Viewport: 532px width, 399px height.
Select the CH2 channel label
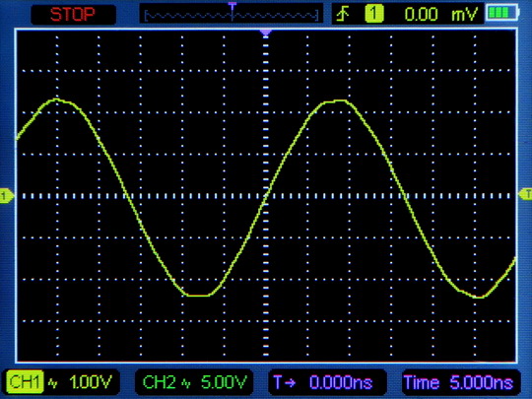tap(159, 382)
